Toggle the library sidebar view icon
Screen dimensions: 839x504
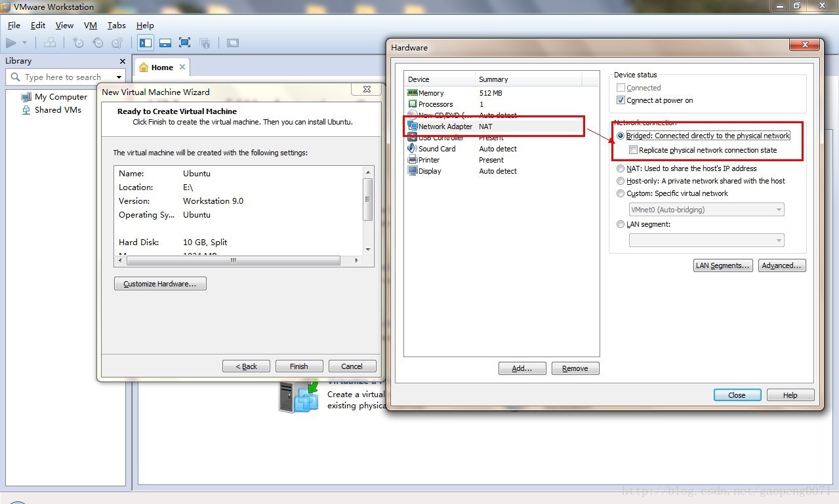tap(146, 43)
